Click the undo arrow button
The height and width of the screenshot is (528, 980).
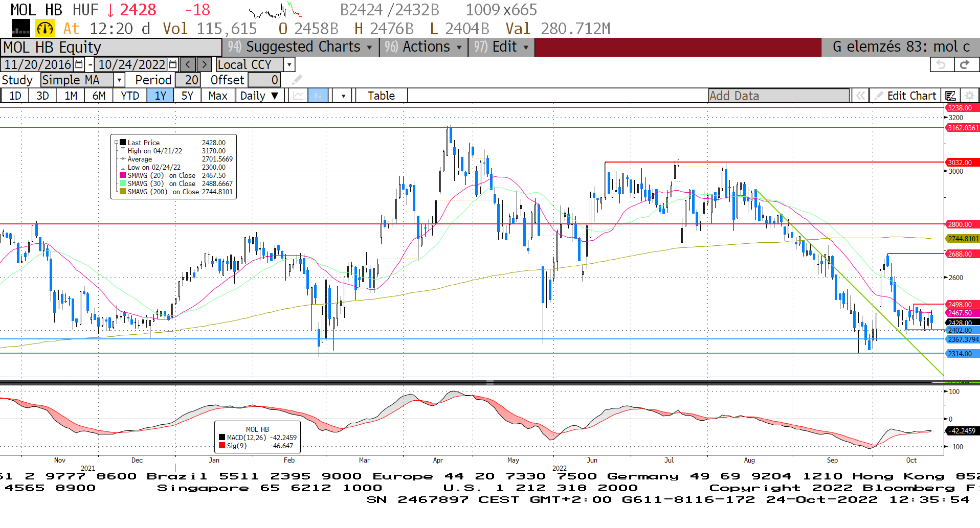point(941,64)
